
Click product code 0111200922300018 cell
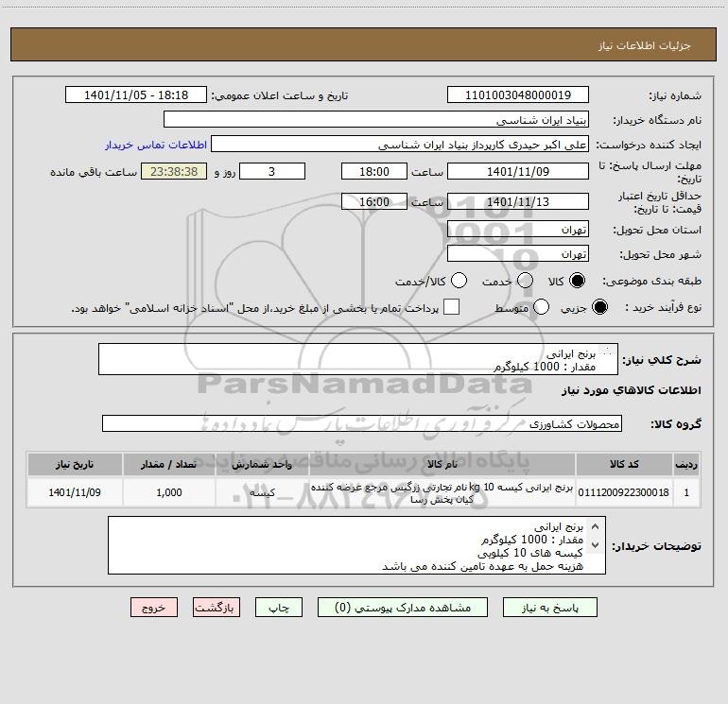click(x=624, y=492)
